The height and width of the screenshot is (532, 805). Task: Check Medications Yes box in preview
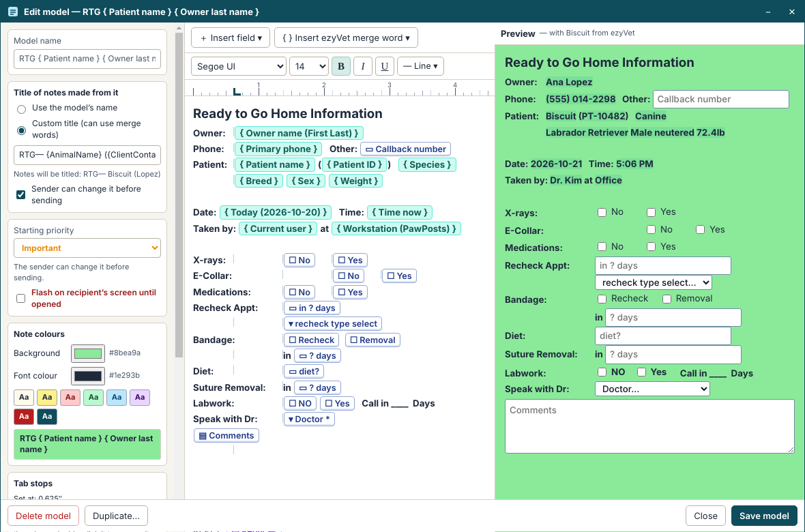point(651,247)
